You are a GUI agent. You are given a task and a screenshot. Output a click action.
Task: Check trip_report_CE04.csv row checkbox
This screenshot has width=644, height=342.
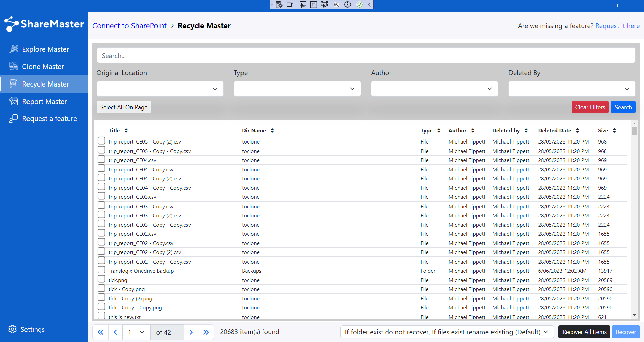(x=101, y=159)
